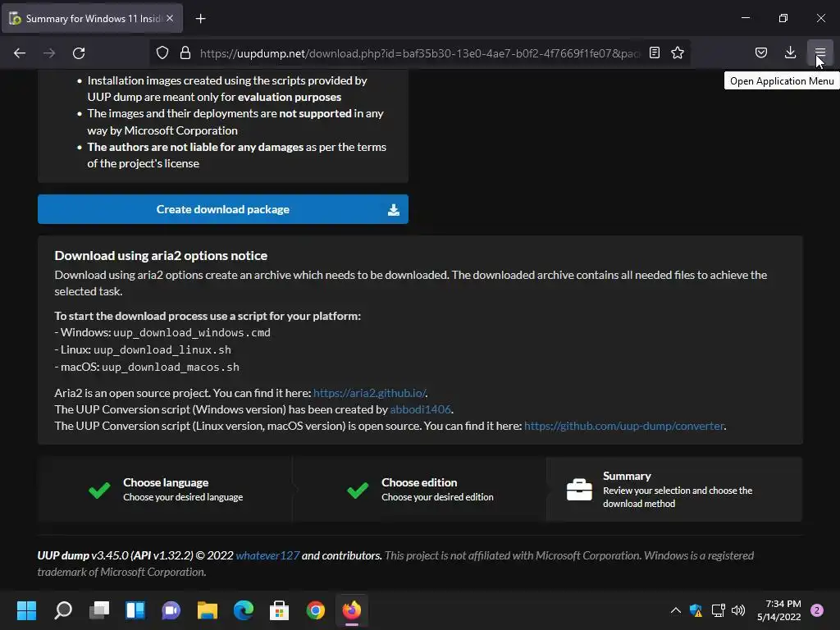Show hidden system tray icons

coord(676,610)
